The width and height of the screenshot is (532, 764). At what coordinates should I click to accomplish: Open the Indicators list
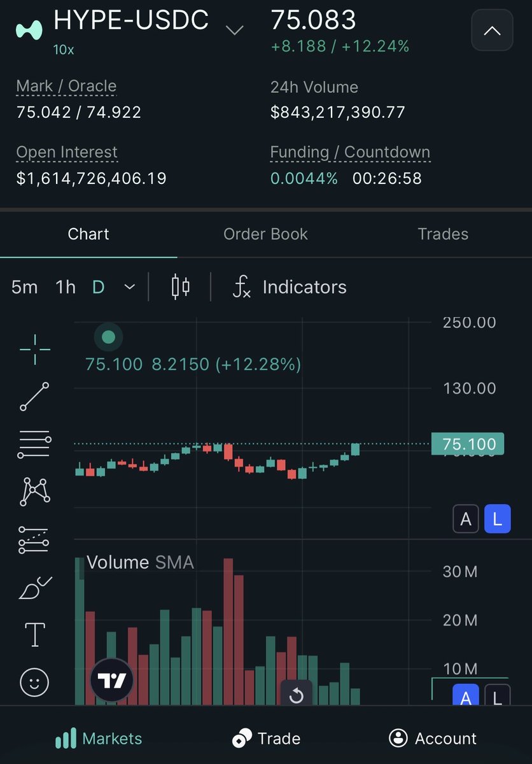290,287
